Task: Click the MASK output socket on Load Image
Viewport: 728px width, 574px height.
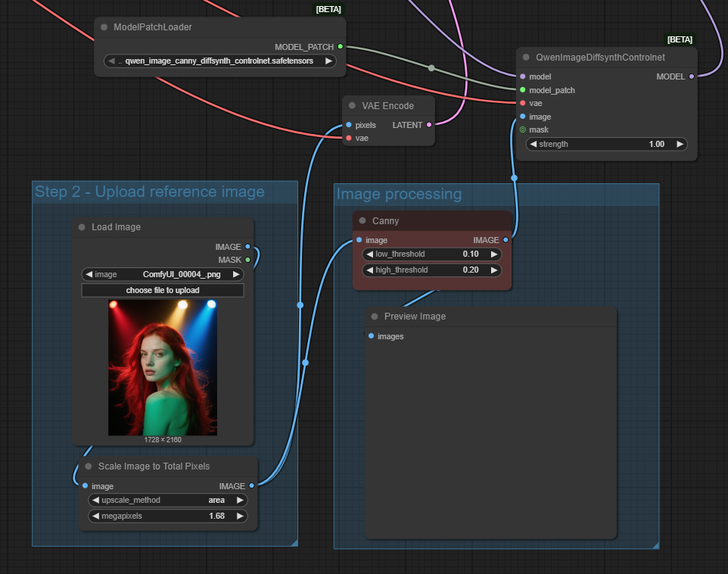Action: click(247, 260)
